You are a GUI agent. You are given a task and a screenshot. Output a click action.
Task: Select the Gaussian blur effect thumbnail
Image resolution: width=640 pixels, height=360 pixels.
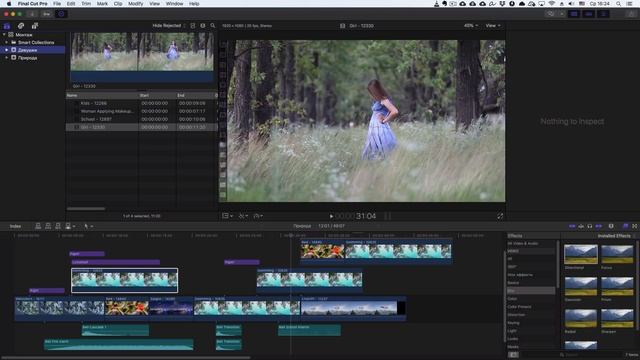pos(581,287)
